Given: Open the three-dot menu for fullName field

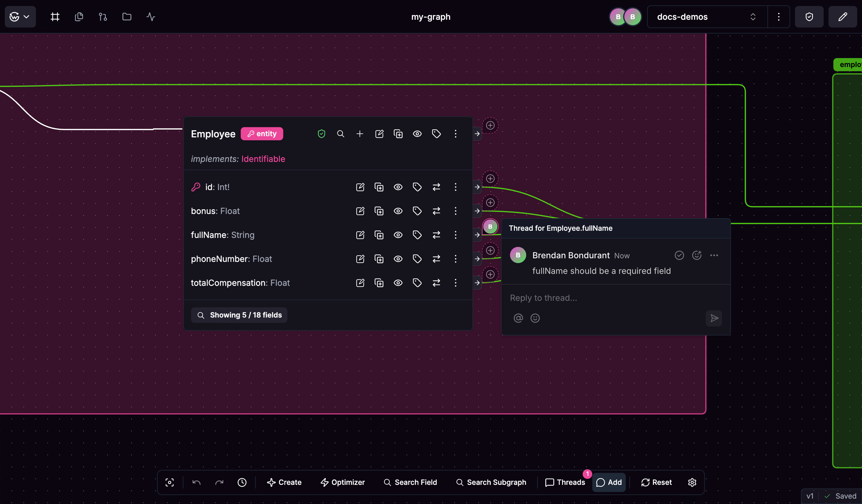Looking at the screenshot, I should click(455, 235).
